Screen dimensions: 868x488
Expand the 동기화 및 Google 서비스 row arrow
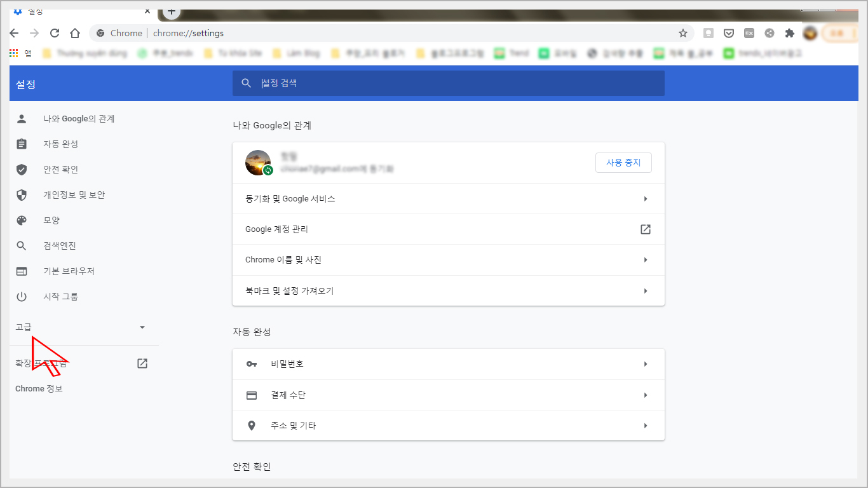point(646,199)
